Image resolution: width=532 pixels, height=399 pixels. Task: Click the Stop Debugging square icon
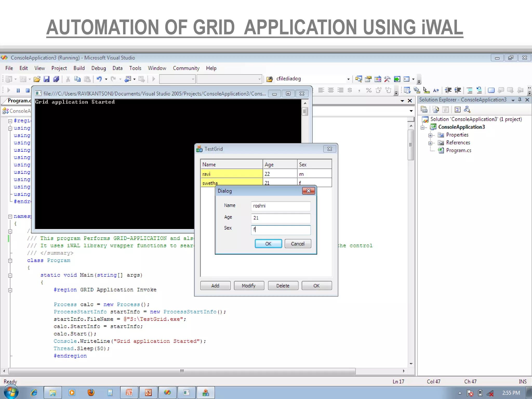(x=28, y=90)
